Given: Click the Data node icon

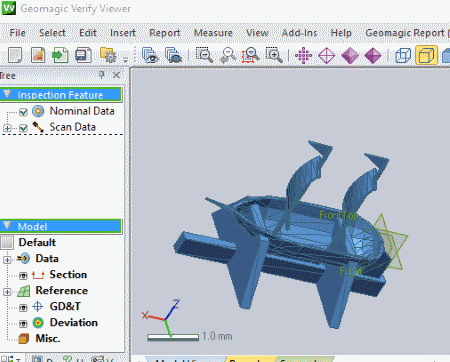Looking at the screenshot, I should click(23, 258).
